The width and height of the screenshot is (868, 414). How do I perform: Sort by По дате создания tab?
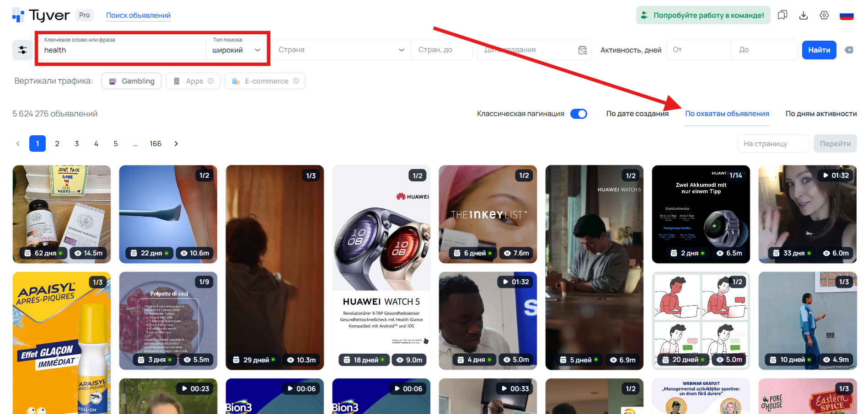pos(637,114)
